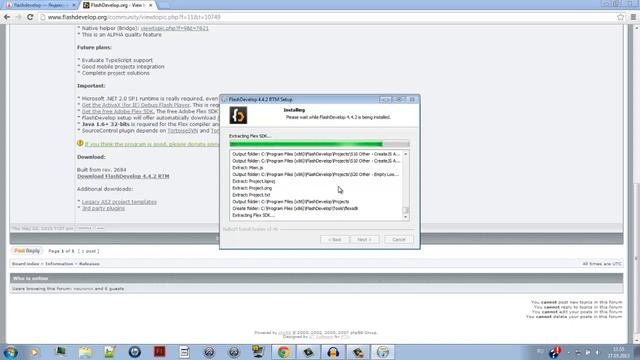Open the red flag Action Center tray icon
This screenshot has height=360, width=640.
point(555,352)
